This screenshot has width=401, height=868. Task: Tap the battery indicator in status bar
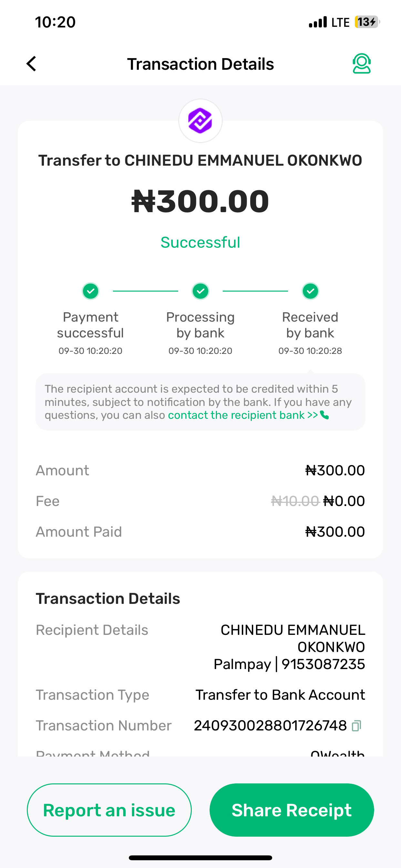(x=367, y=22)
